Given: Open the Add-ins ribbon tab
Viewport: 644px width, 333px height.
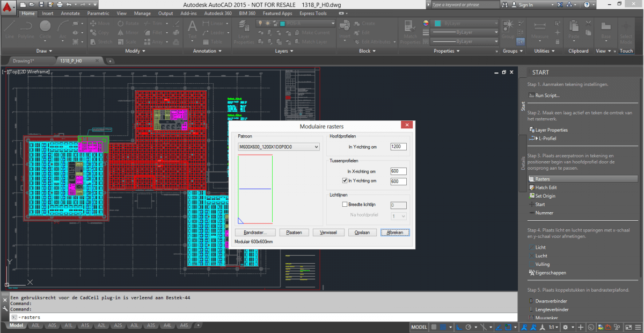Looking at the screenshot, I should [188, 13].
